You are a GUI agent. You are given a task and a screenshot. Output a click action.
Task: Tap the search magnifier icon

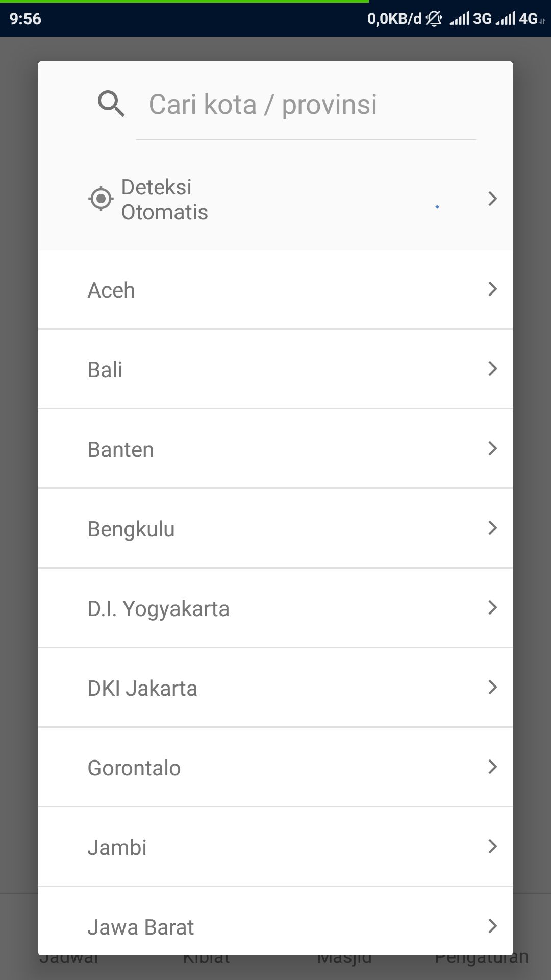coord(111,104)
